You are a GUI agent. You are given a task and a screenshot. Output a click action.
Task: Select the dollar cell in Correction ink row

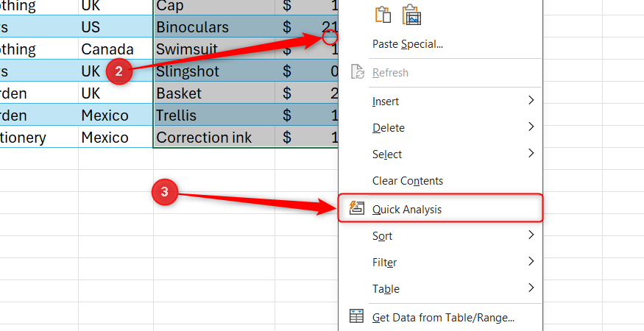(306, 137)
